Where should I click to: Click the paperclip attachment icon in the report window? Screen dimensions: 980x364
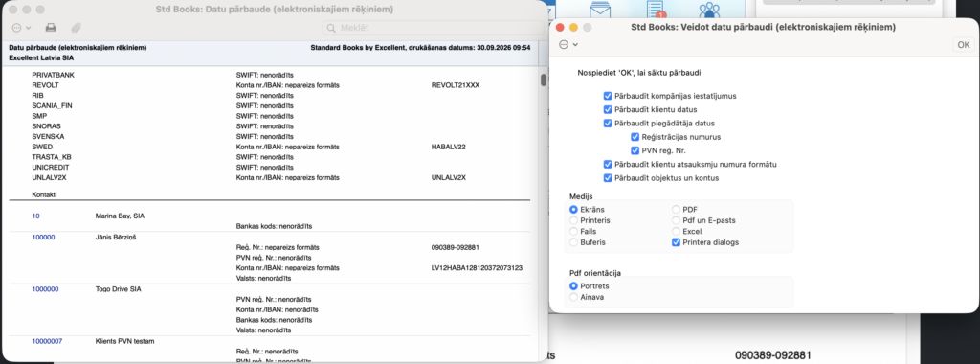pos(77,28)
